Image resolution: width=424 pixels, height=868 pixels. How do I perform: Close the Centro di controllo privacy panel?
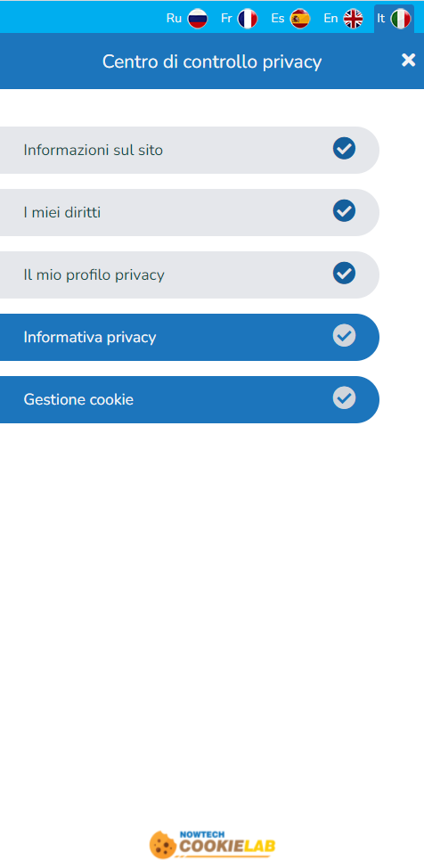coord(409,60)
